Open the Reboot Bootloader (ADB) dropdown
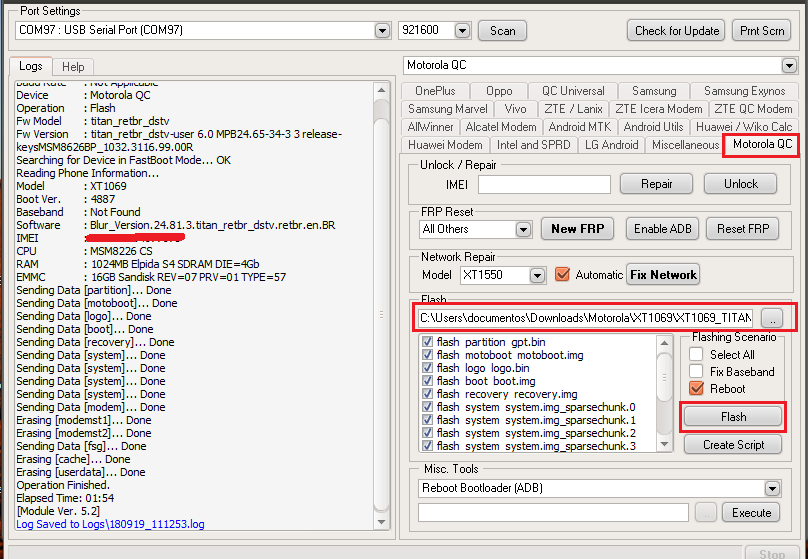The height and width of the screenshot is (559, 808). pos(771,488)
